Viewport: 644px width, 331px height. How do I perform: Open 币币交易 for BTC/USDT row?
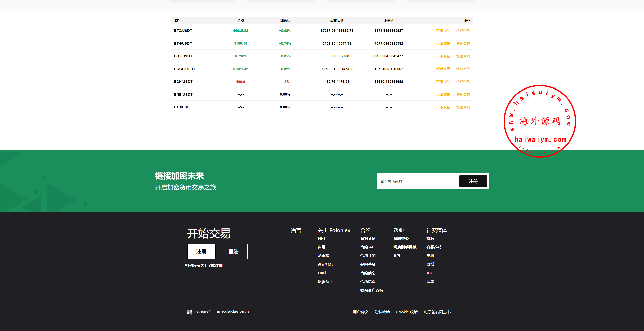443,31
